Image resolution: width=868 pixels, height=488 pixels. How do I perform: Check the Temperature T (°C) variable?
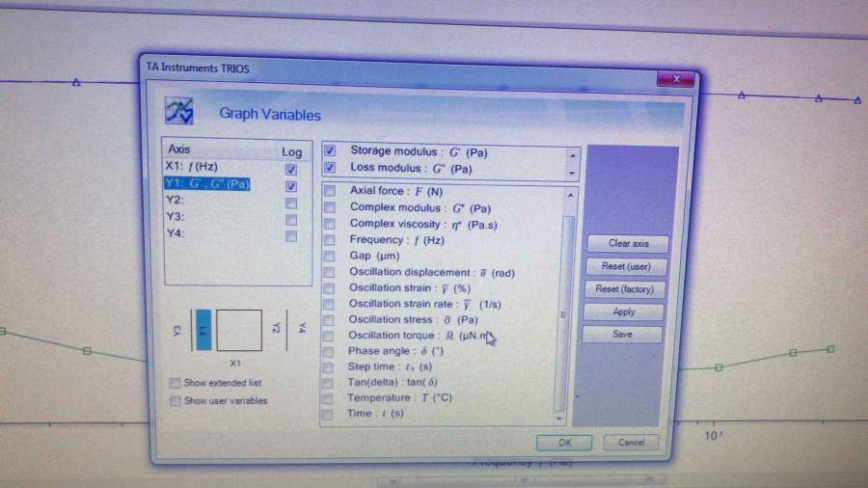click(327, 398)
